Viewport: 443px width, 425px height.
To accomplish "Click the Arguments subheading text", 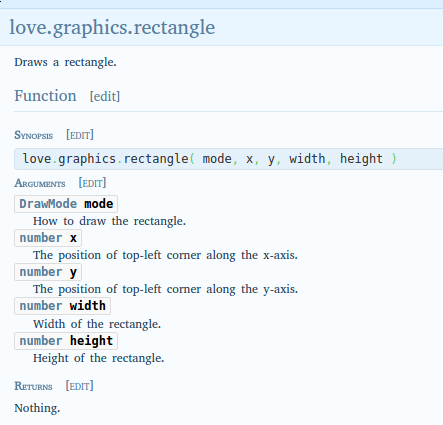I will click(40, 183).
